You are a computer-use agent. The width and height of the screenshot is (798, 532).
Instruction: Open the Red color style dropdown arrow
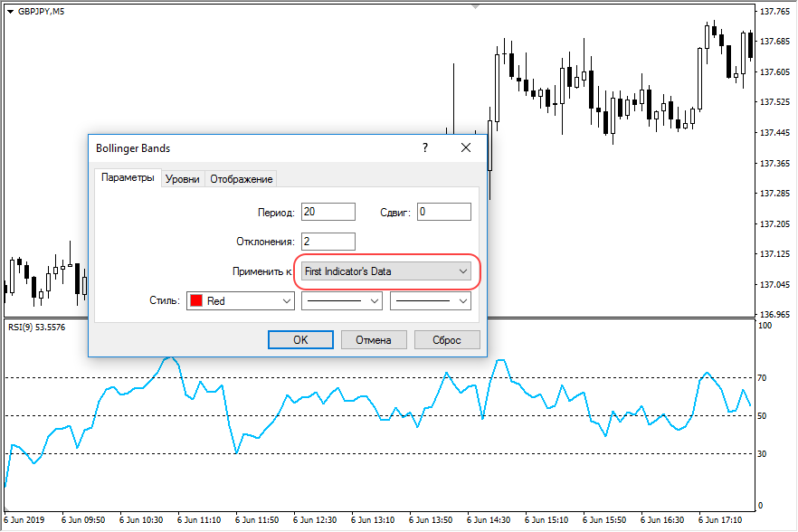click(285, 301)
